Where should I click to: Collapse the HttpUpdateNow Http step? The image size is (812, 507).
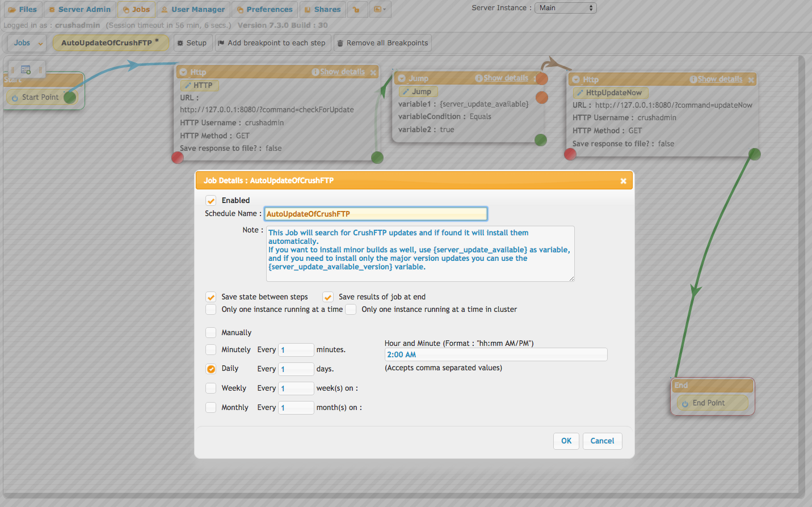click(x=576, y=79)
